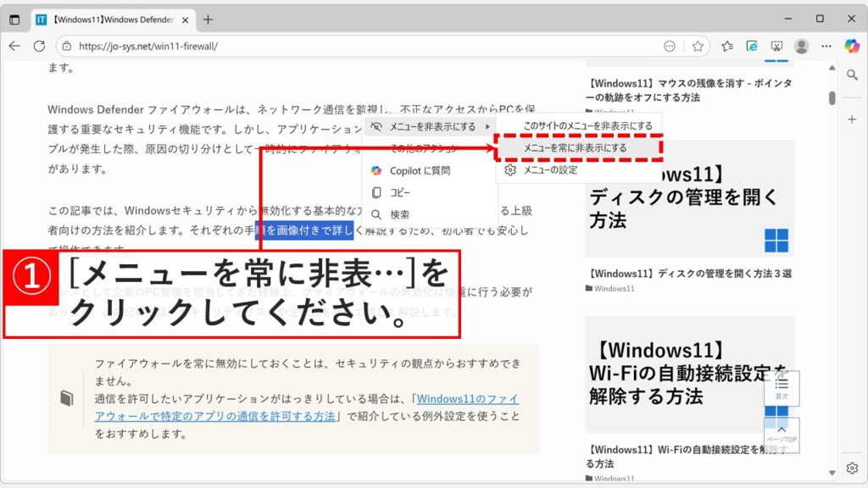Expand the メニューを非表示にする submenu arrow

click(486, 125)
